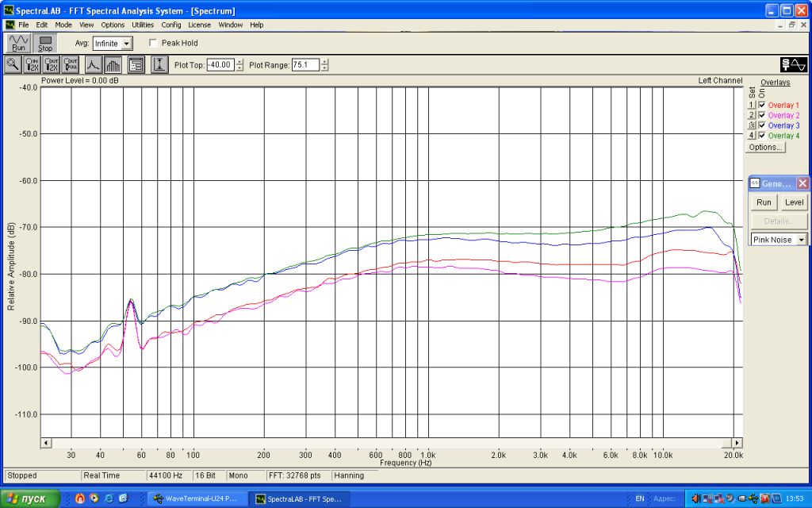Screen dimensions: 812x508
Task: Switch to bar graph display
Action: pos(113,65)
